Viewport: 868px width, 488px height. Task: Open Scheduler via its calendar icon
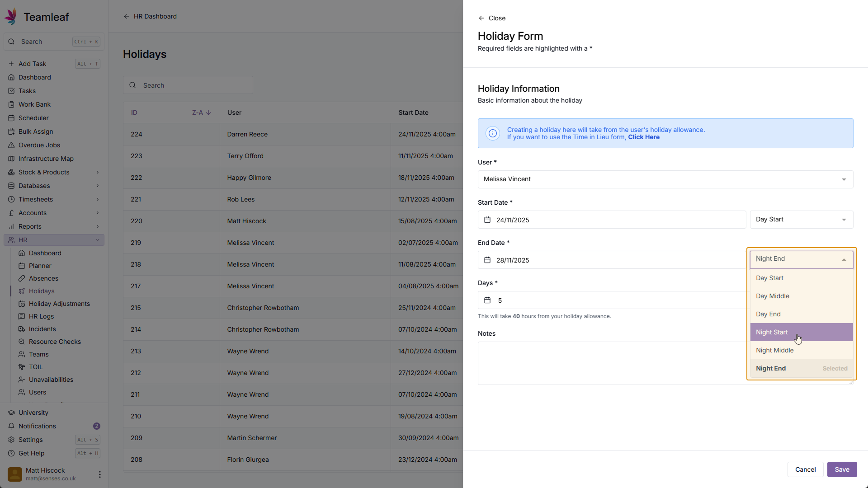point(11,118)
